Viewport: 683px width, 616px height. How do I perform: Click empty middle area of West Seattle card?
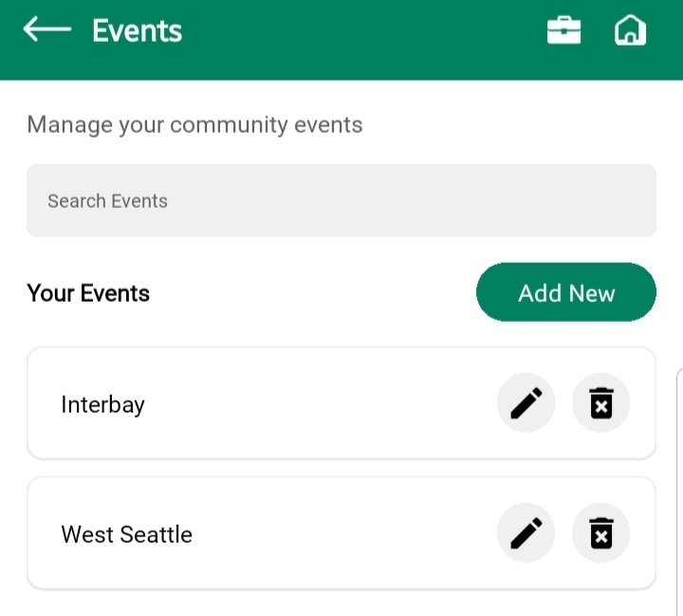point(341,533)
